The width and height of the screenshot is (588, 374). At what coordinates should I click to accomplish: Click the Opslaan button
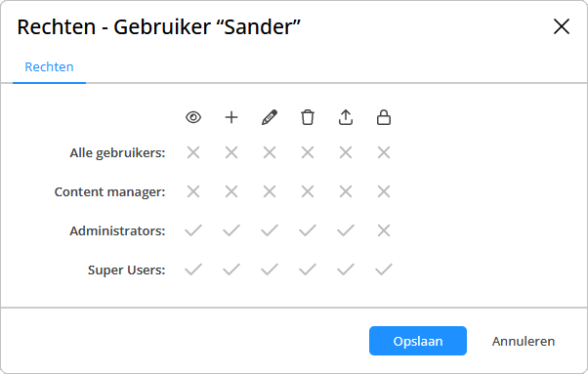418,341
